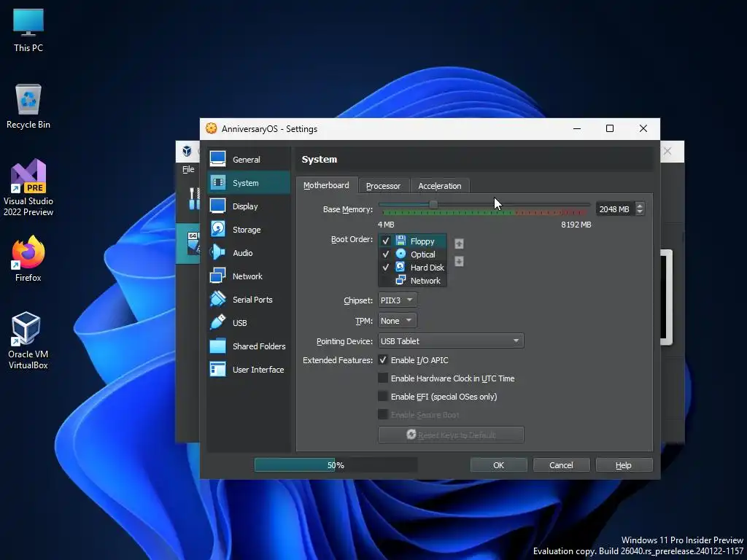This screenshot has width=747, height=560.
Task: Increase base memory with up arrow
Action: click(x=640, y=206)
